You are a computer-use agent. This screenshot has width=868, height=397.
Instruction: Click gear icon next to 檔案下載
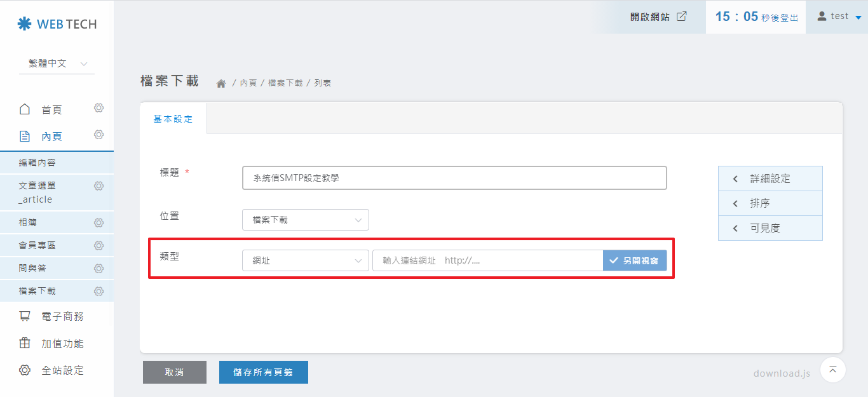(x=98, y=292)
